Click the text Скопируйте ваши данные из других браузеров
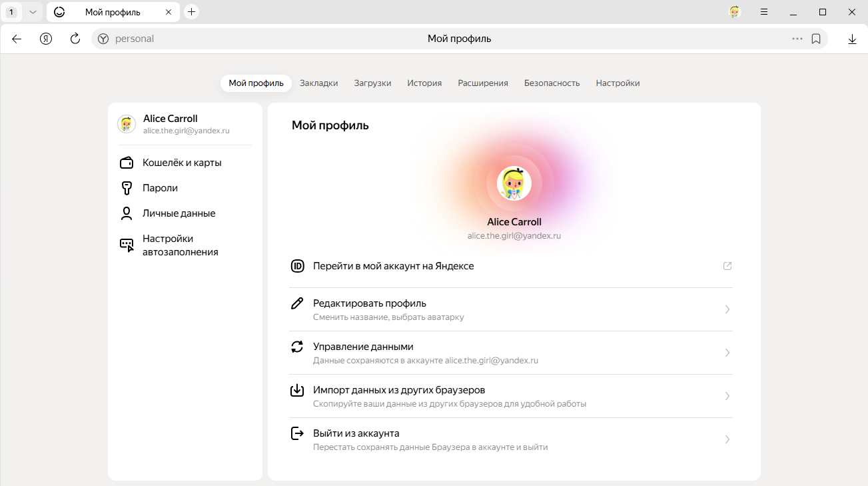 point(450,404)
